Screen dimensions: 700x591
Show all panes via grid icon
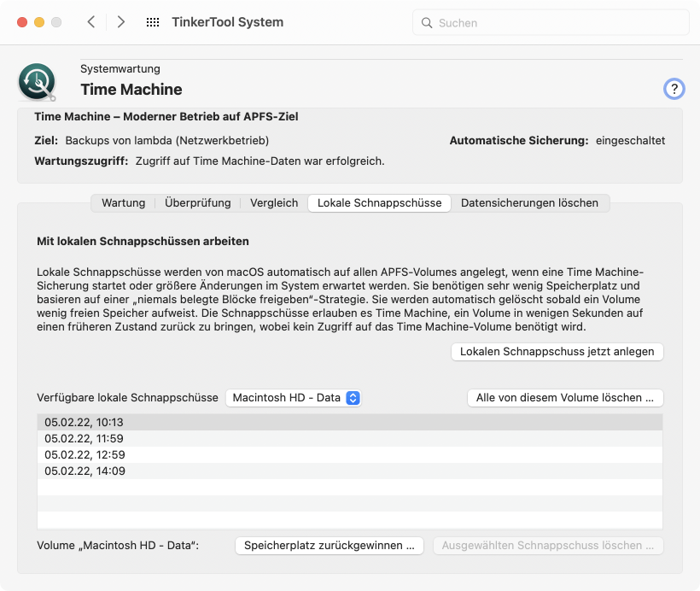click(153, 22)
